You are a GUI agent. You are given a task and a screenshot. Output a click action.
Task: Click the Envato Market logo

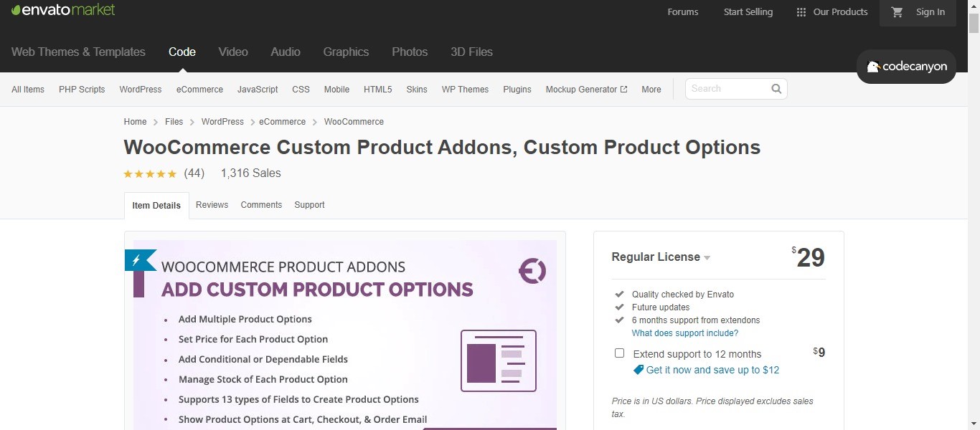point(63,10)
